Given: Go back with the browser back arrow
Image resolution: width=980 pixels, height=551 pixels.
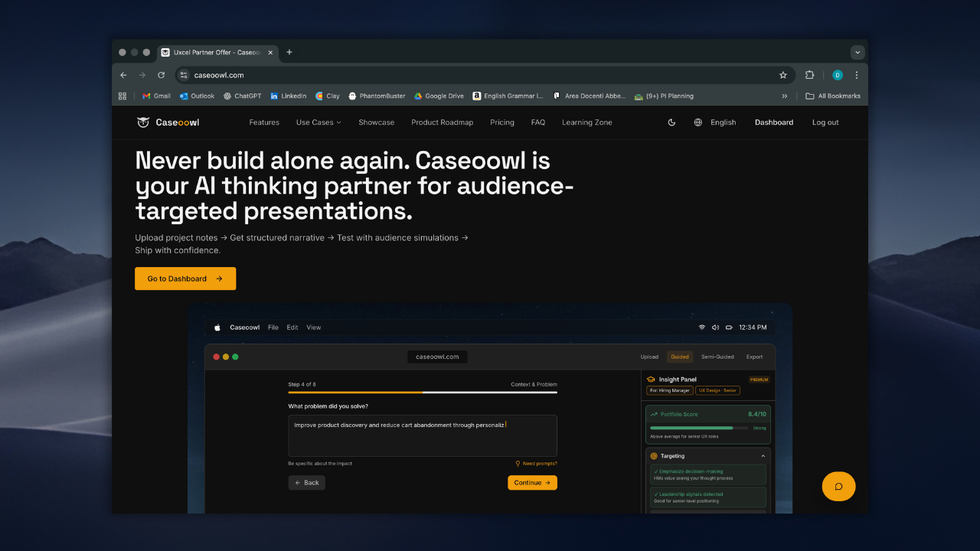Looking at the screenshot, I should coord(123,75).
